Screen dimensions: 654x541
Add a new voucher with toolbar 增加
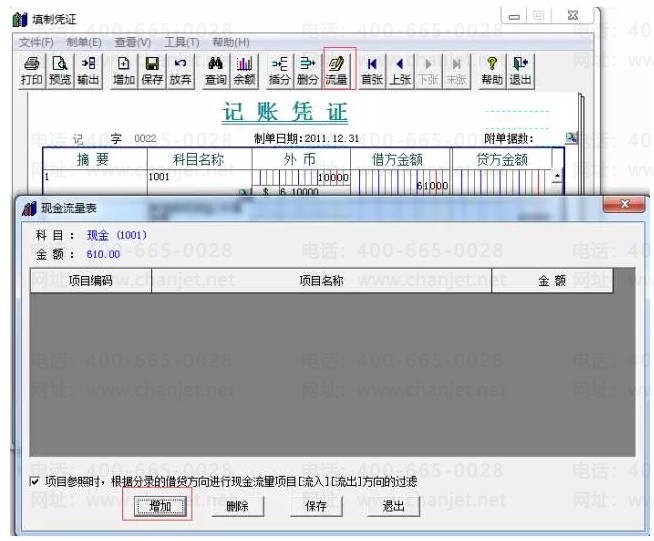coord(124,71)
